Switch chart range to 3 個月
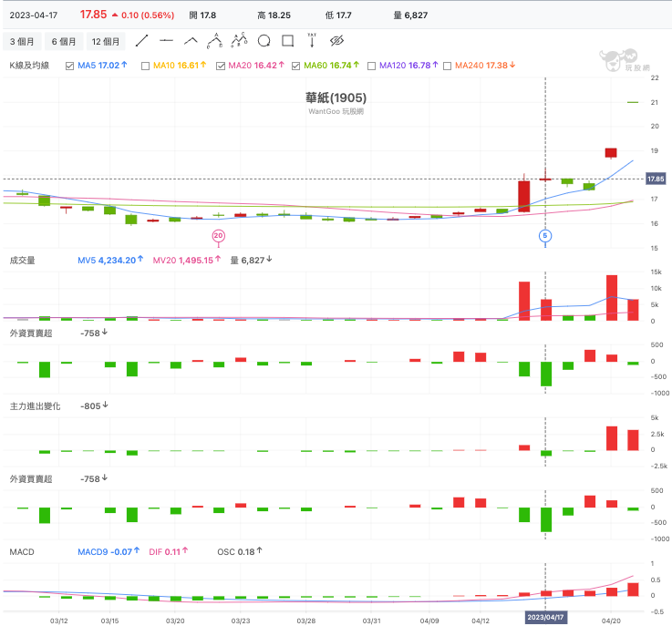This screenshot has width=672, height=626. [22, 42]
